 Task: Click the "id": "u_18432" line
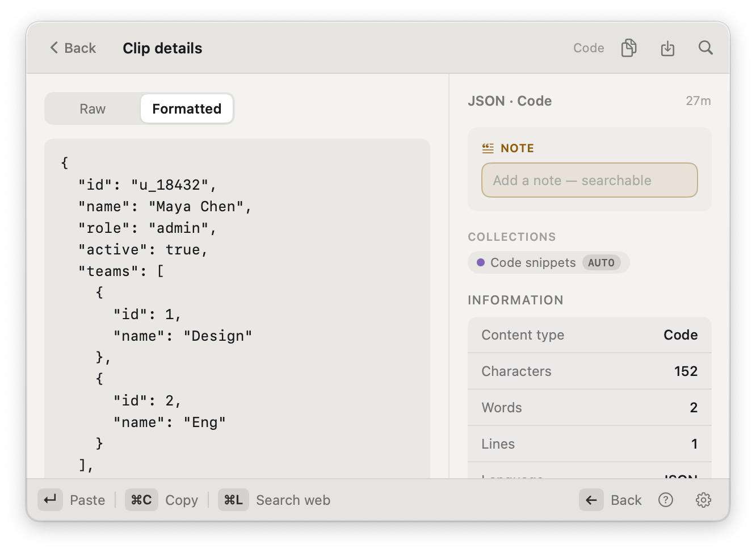(x=148, y=185)
